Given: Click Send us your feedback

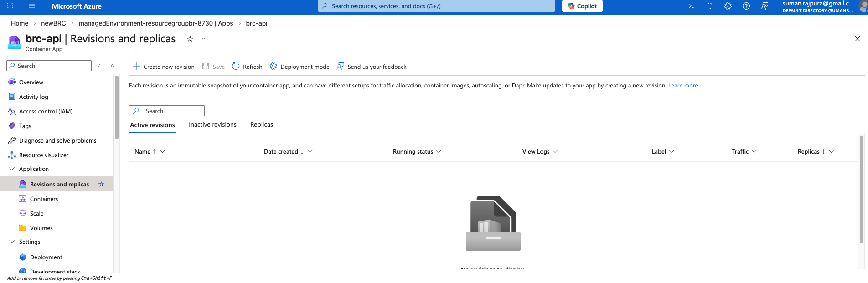Looking at the screenshot, I should [x=372, y=67].
